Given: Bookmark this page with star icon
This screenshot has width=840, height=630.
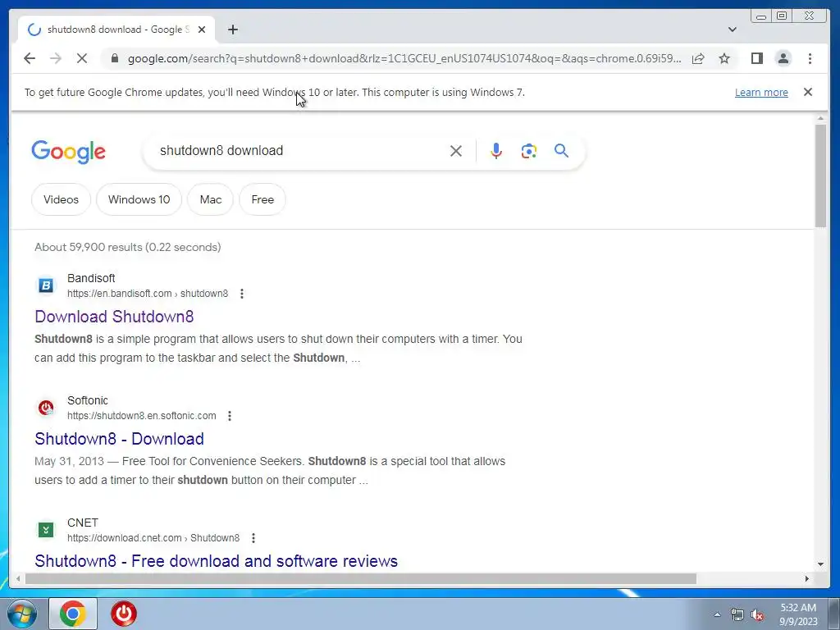Looking at the screenshot, I should 724,58.
